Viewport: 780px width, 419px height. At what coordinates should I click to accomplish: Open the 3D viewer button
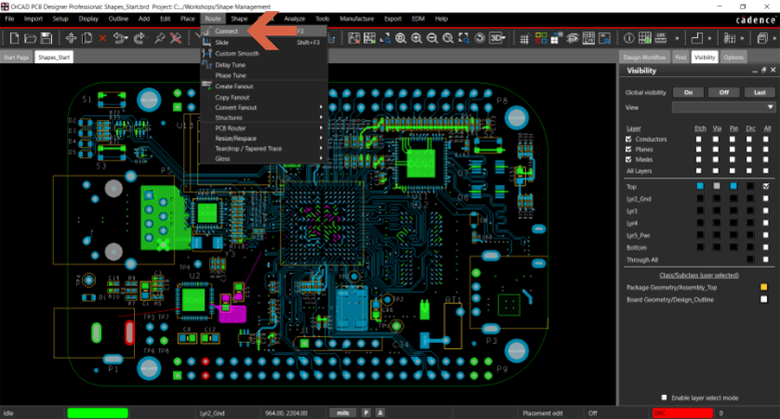495,38
